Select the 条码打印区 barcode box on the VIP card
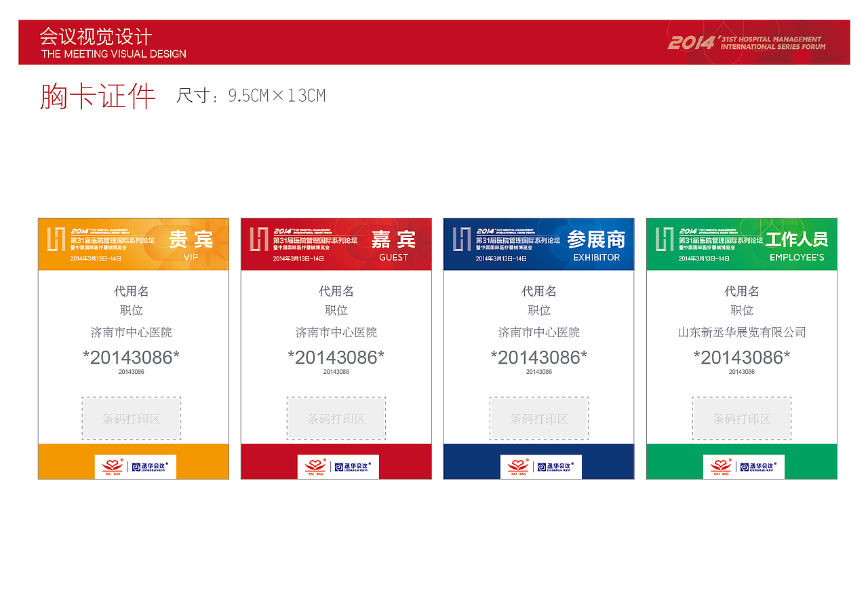The width and height of the screenshot is (868, 614). click(x=132, y=419)
